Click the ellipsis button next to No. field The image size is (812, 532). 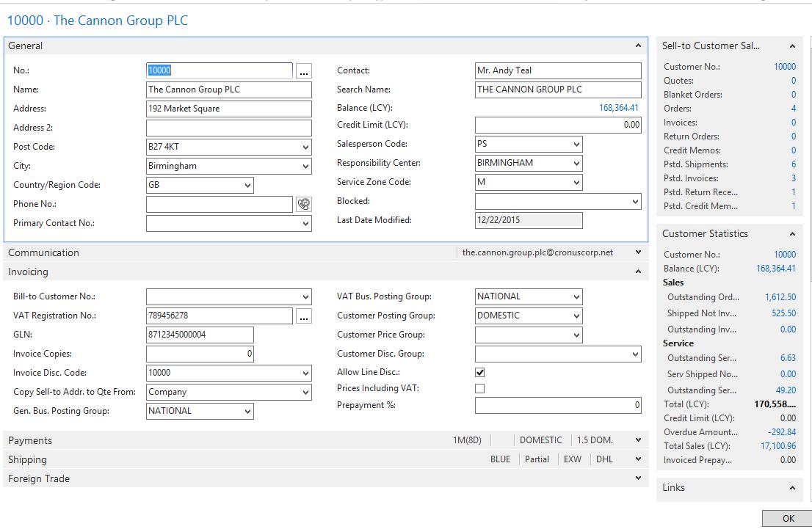pos(303,71)
